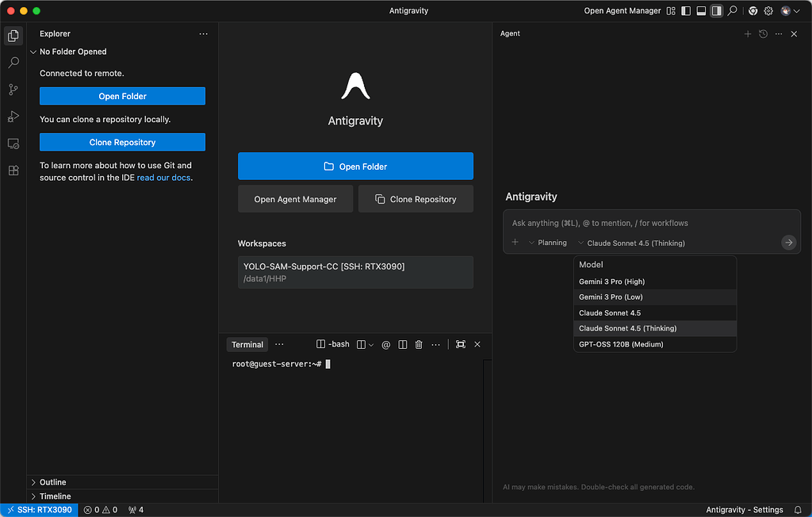Maximize the terminal panel size icon
The image size is (812, 517).
coord(461,344)
